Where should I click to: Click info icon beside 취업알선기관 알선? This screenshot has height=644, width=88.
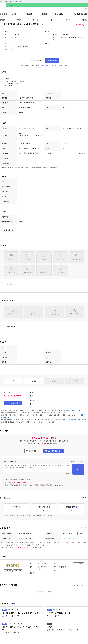pyautogui.click(x=50, y=507)
